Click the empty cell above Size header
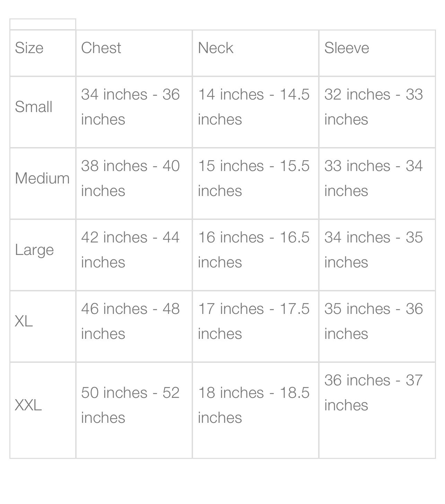Image resolution: width=445 pixels, height=504 pixels. click(43, 24)
